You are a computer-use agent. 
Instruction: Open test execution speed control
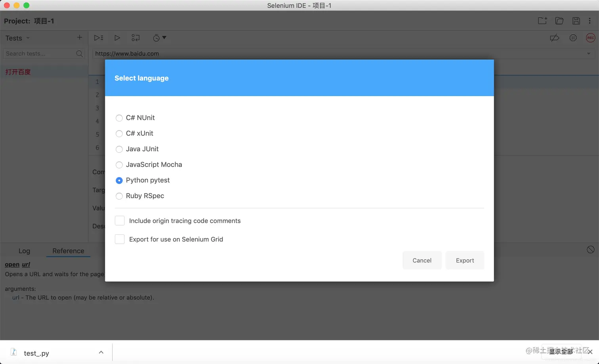(x=159, y=38)
